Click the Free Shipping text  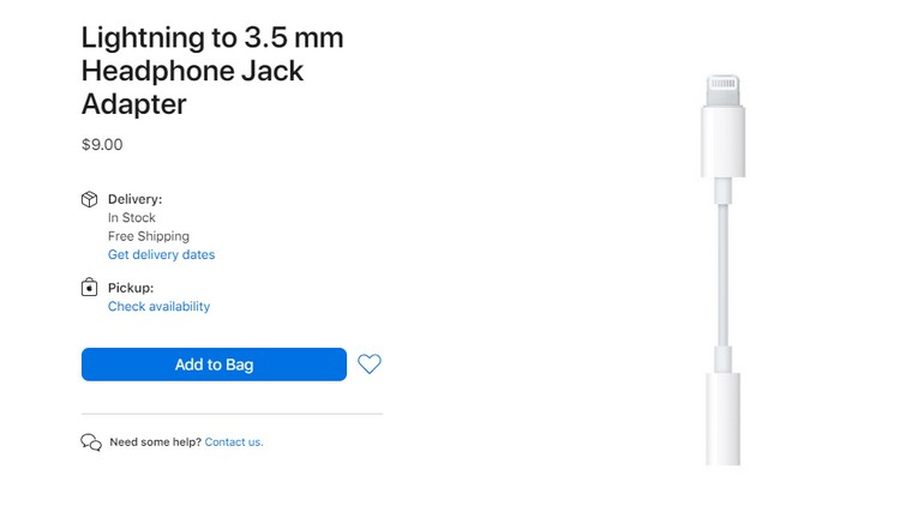point(148,237)
